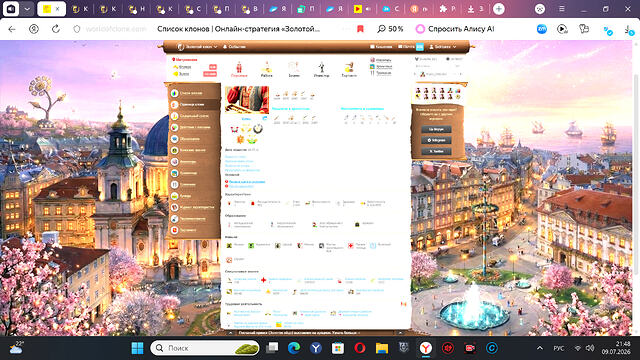Click the red bookmark icon in address bar

[x=360, y=29]
